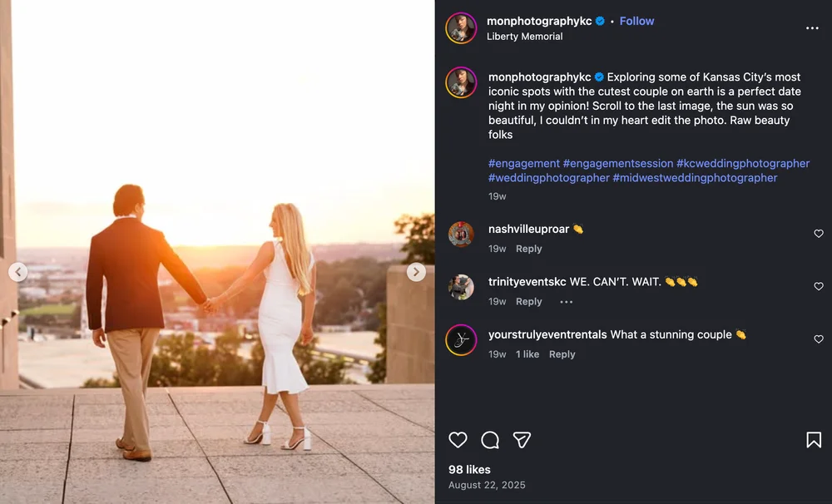Share the post via the paper plane icon
Viewport: 832px width, 504px height.
coord(522,440)
